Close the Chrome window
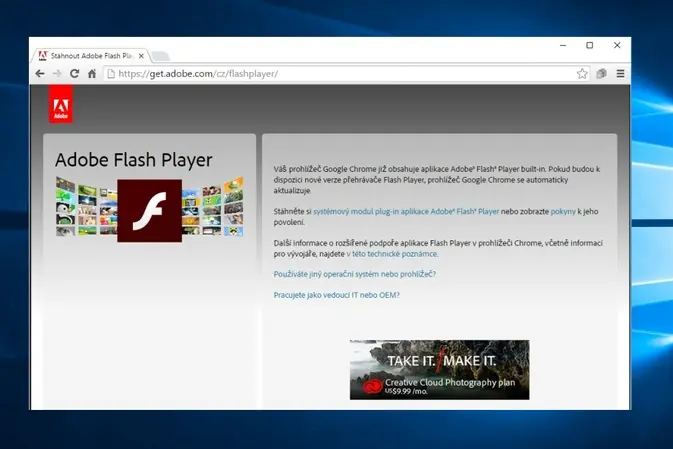The width and height of the screenshot is (673, 449). click(x=617, y=45)
